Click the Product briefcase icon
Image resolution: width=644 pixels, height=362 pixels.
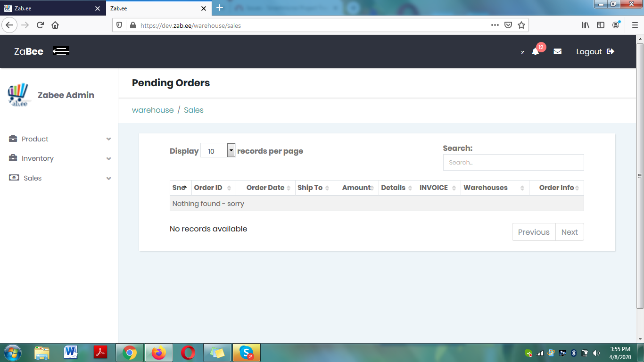13,139
